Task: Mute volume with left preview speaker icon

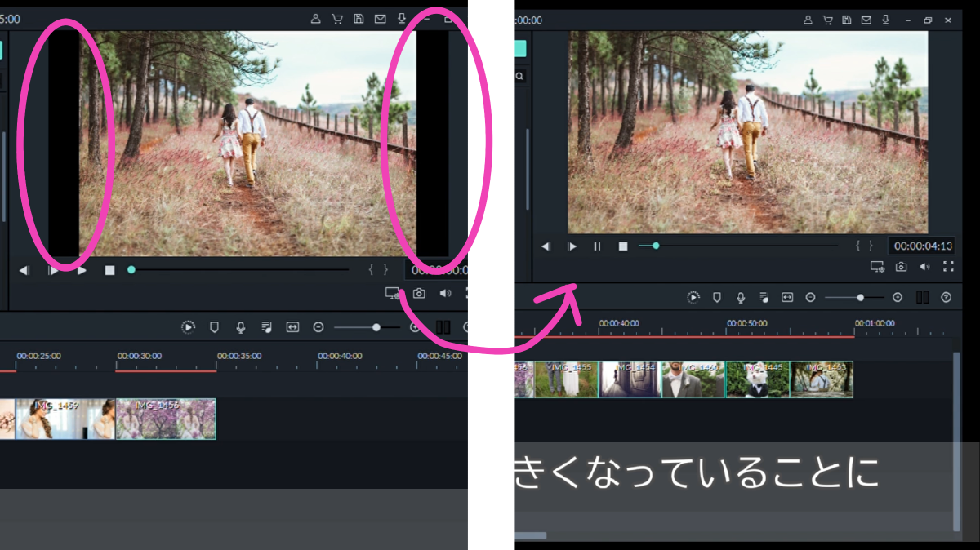Action: [445, 293]
